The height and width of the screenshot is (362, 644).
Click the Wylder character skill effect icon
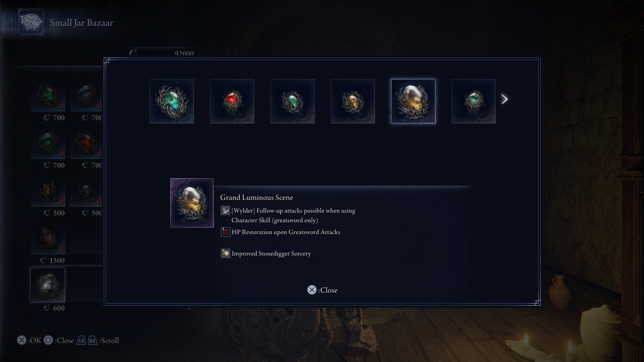tap(225, 211)
